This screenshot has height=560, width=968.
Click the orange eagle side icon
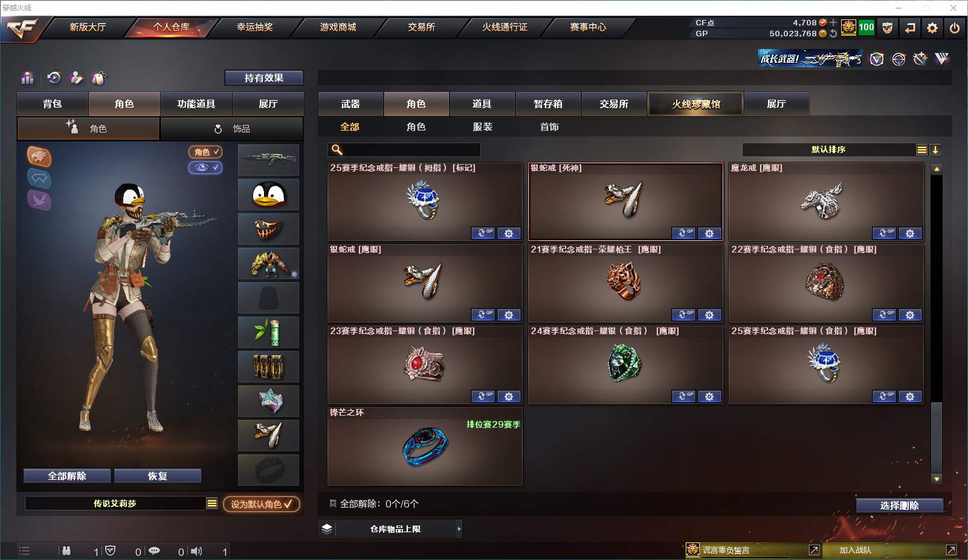tap(39, 156)
